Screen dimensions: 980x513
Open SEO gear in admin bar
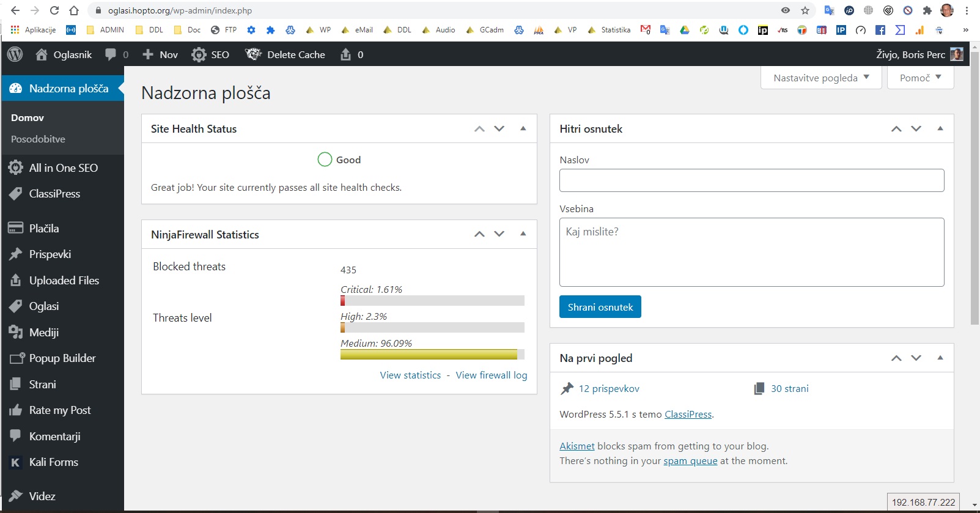pos(199,54)
